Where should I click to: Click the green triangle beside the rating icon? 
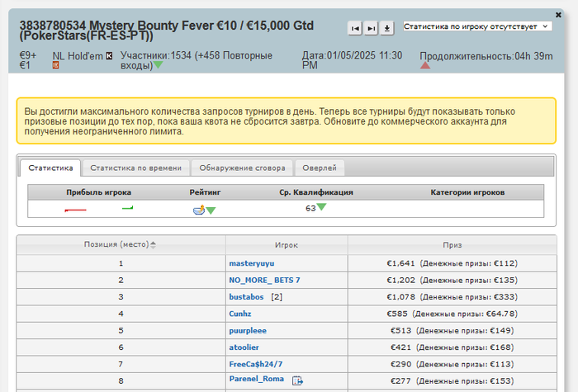coord(211,210)
